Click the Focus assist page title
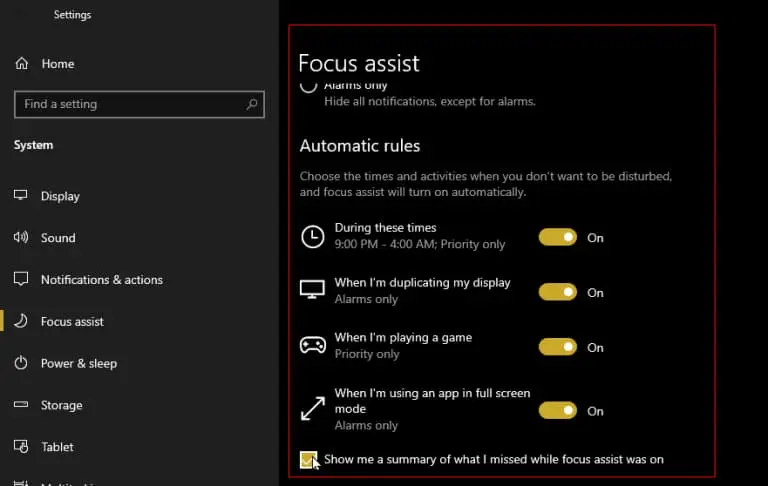The image size is (768, 486). [359, 63]
